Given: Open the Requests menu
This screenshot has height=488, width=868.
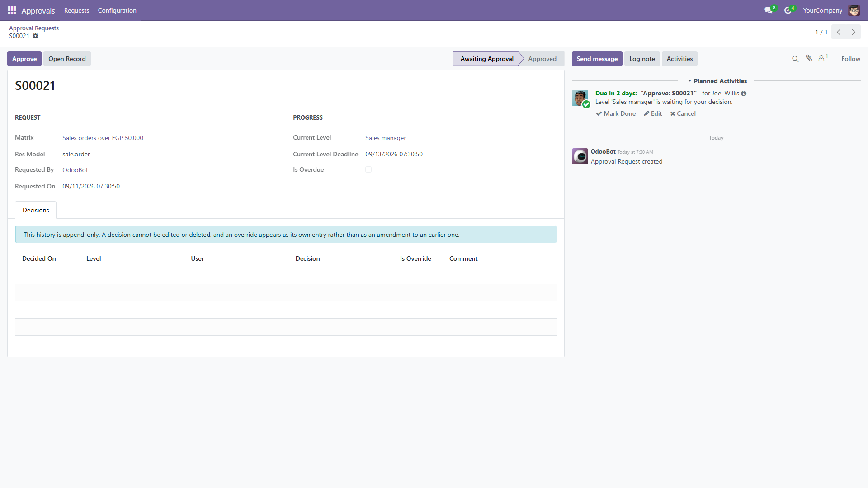Looking at the screenshot, I should tap(76, 10).
